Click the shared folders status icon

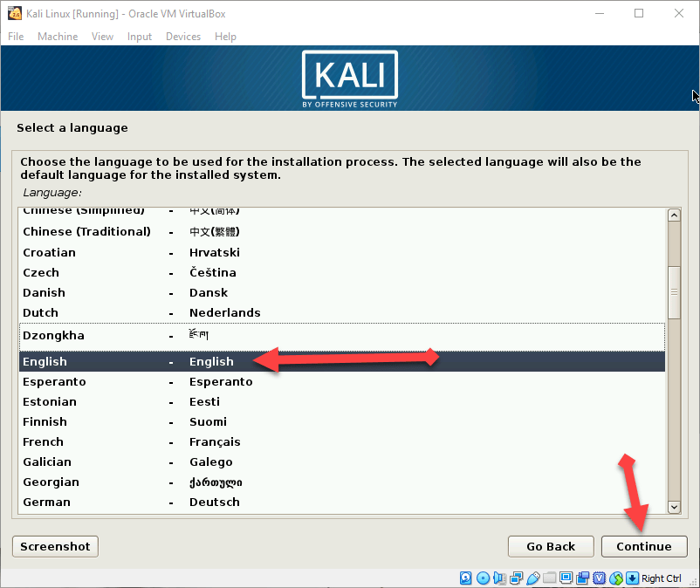point(549,578)
